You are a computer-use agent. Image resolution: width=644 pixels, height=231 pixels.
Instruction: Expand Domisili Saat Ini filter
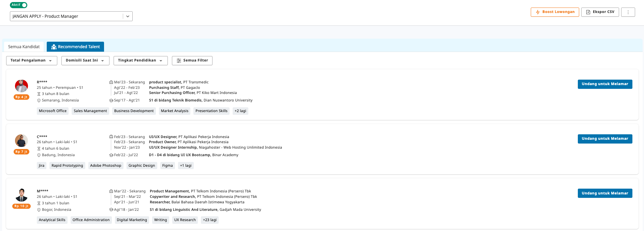85,60
